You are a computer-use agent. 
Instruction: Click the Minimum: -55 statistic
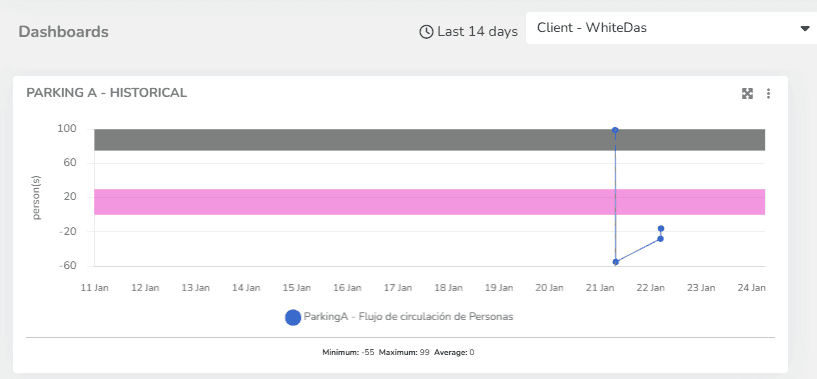click(348, 352)
